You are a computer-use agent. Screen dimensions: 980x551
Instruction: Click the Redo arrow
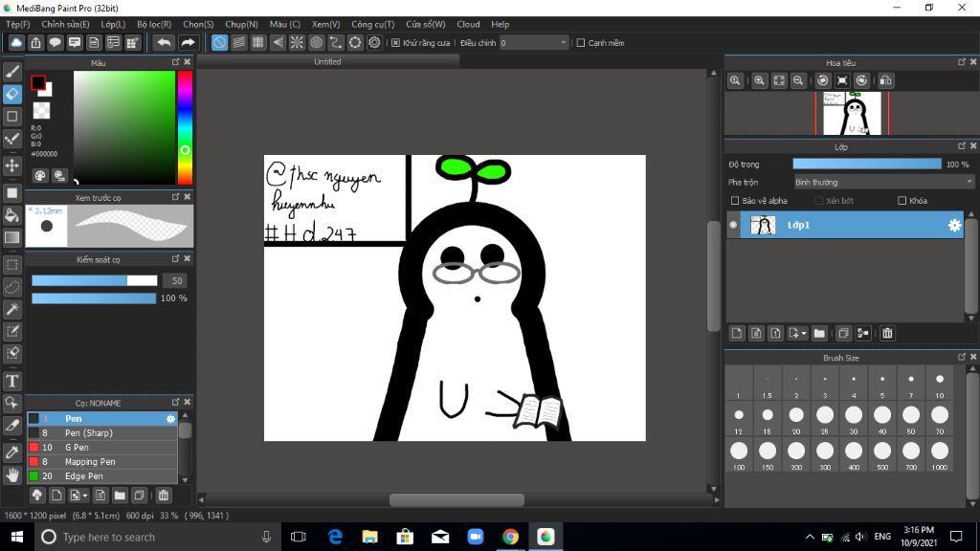[188, 42]
